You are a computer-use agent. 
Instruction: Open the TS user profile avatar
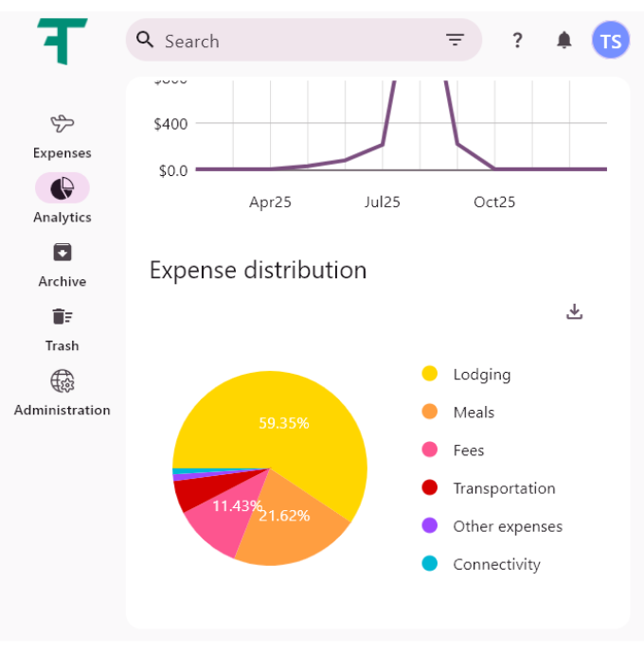tap(611, 41)
